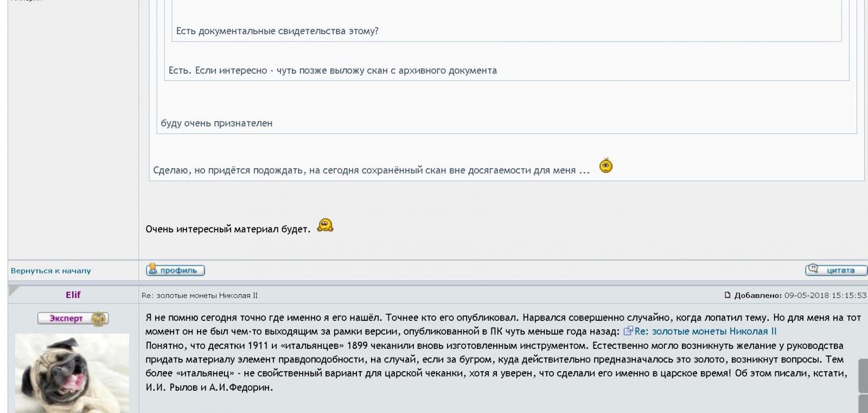This screenshot has width=868, height=413.
Task: Click the upper gray floating scroll button at right edge
Action: [x=863, y=375]
